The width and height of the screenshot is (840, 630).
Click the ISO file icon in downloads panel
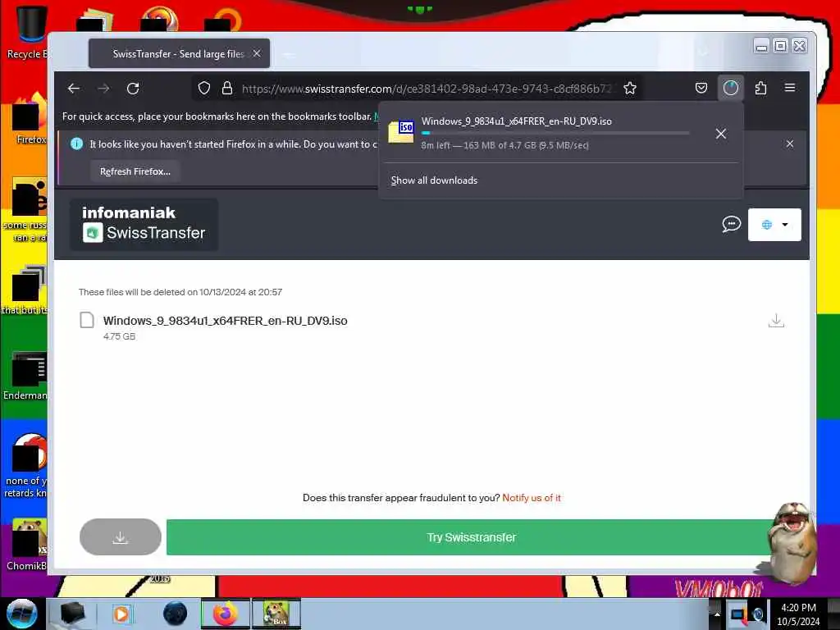401,132
